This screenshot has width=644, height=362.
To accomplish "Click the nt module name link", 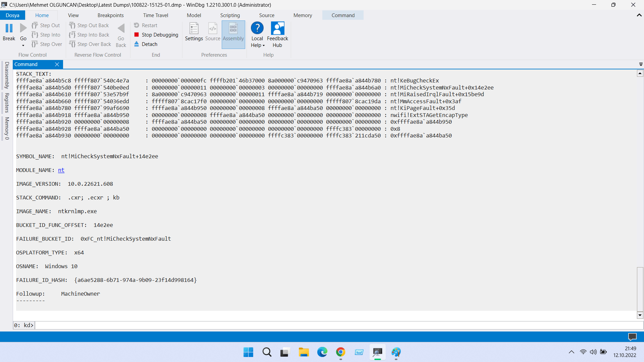I will [x=61, y=170].
